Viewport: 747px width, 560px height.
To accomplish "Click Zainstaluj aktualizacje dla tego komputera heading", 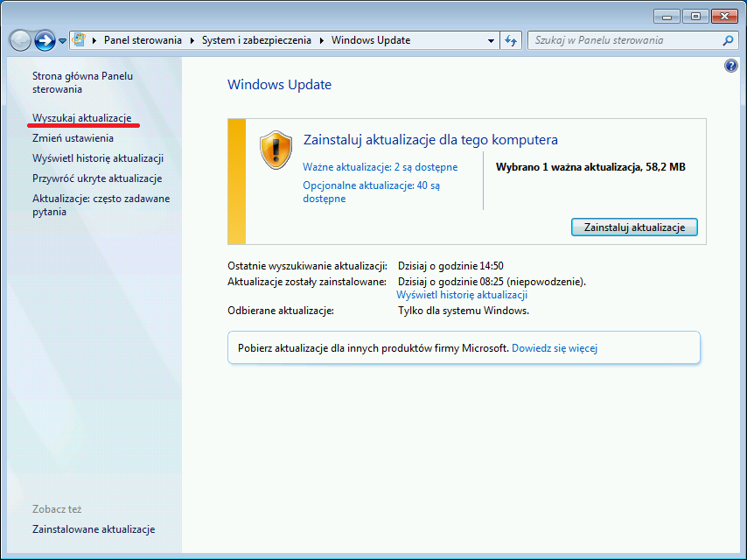I will [x=430, y=140].
